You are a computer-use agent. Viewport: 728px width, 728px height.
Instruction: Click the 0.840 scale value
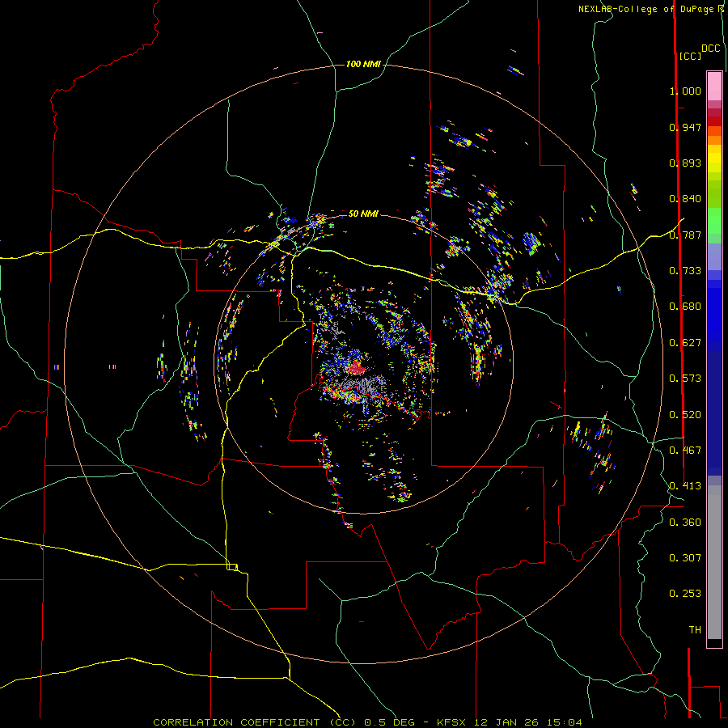(685, 199)
